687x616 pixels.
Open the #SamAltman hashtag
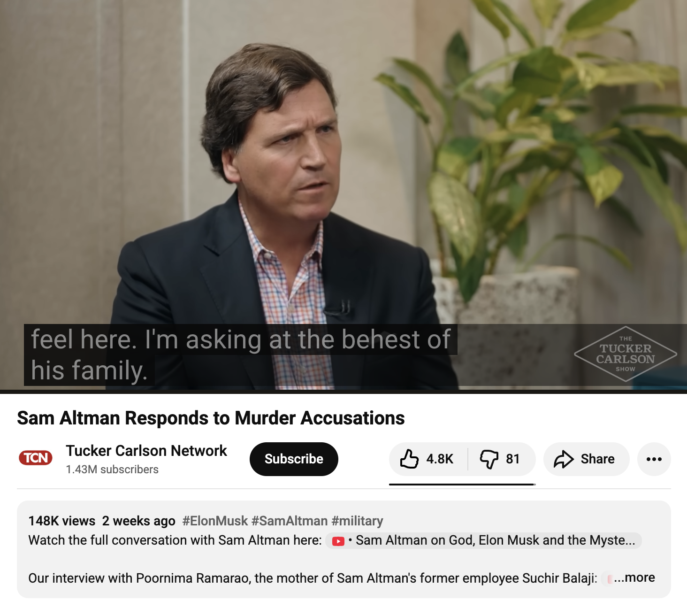[290, 521]
